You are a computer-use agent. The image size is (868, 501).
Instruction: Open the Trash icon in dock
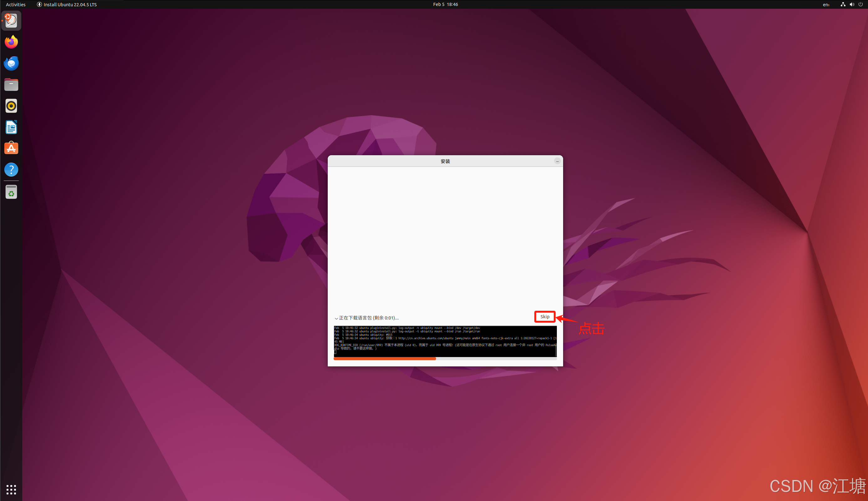coord(11,192)
